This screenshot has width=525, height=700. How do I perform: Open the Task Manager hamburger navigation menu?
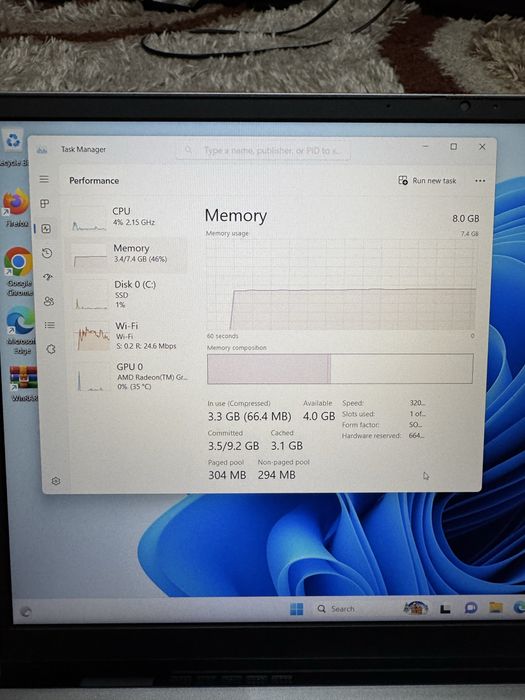pyautogui.click(x=44, y=179)
